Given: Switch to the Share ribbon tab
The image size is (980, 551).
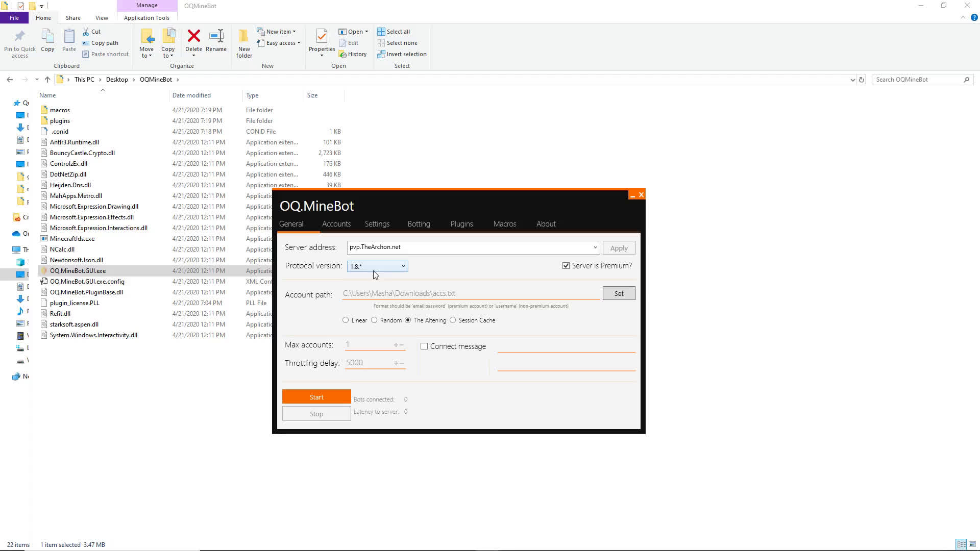Looking at the screenshot, I should (73, 18).
